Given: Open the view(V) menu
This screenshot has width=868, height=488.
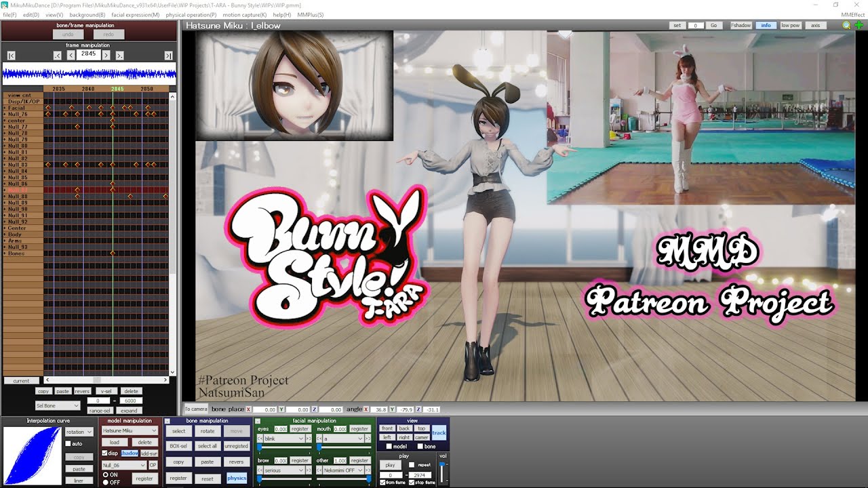Looking at the screenshot, I should click(x=54, y=14).
